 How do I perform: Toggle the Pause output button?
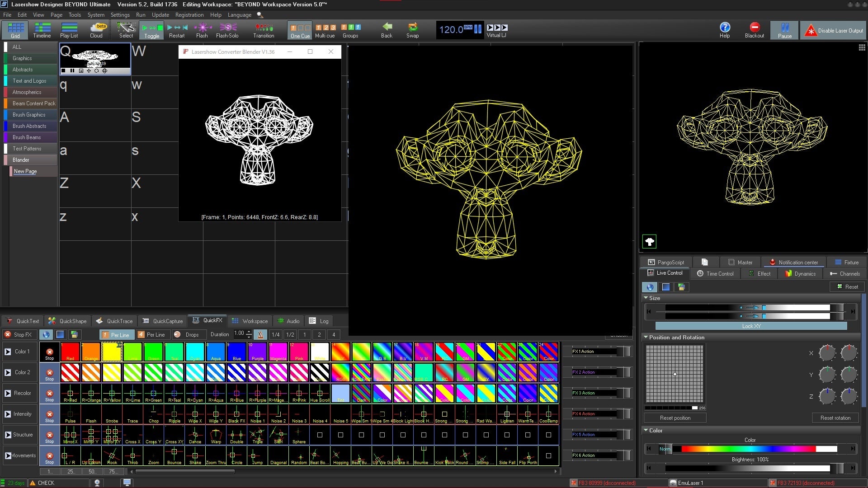coord(784,30)
